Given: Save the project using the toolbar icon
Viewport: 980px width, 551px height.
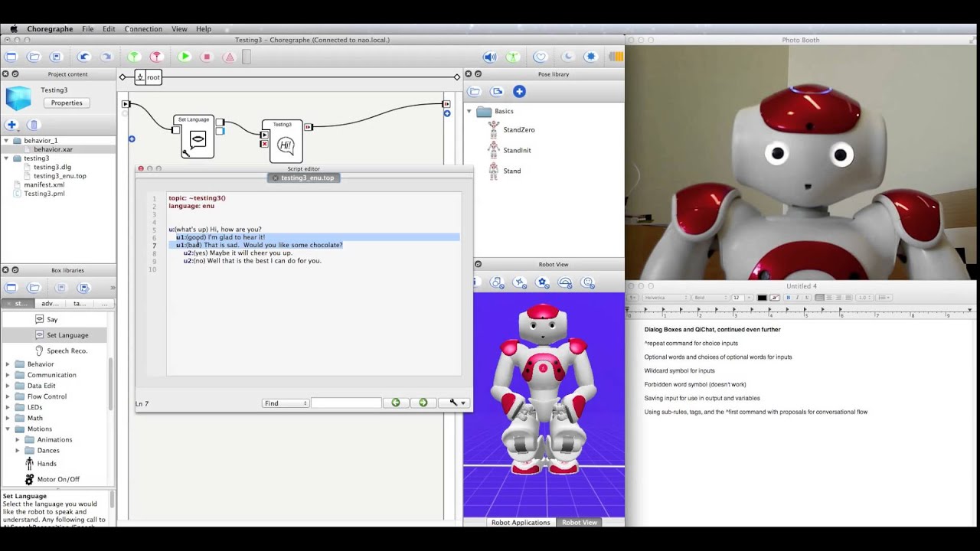Looking at the screenshot, I should coord(55,57).
